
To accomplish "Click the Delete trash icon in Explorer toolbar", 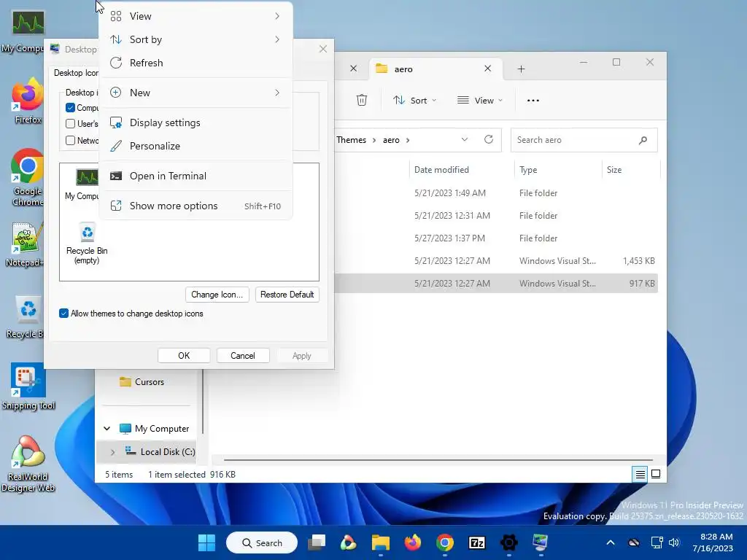I will pyautogui.click(x=362, y=101).
